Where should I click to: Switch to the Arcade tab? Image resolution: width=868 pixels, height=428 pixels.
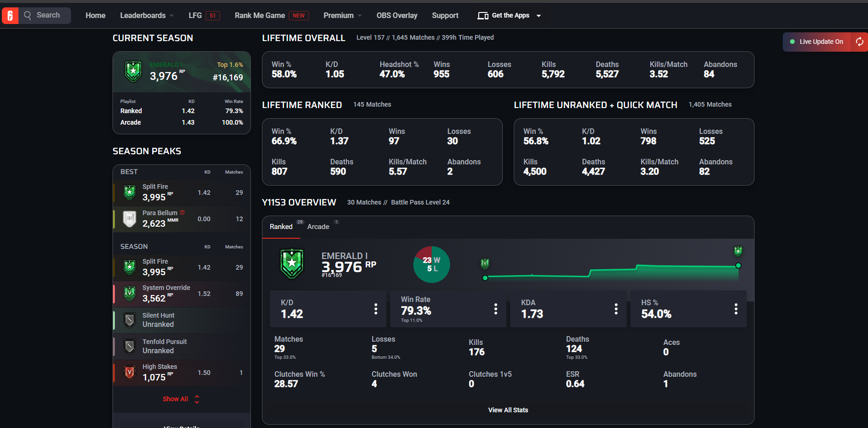pos(318,226)
